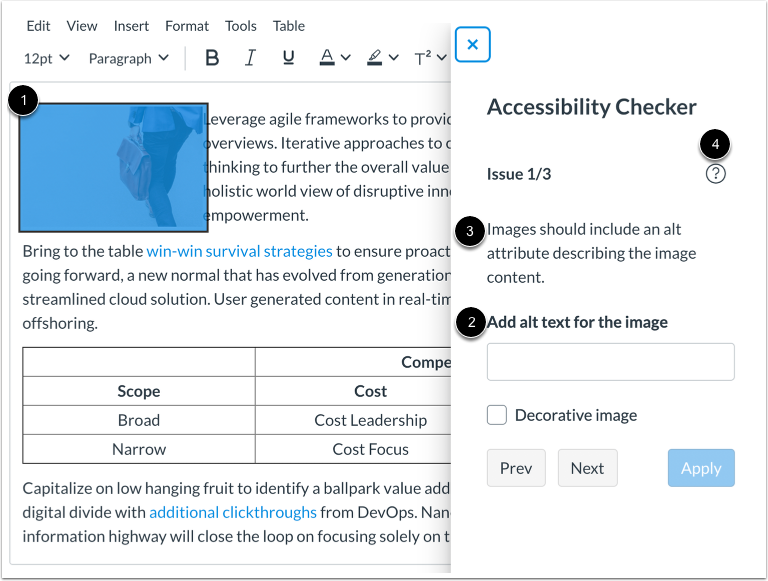
Task: Click the superscript icon
Action: [x=422, y=58]
